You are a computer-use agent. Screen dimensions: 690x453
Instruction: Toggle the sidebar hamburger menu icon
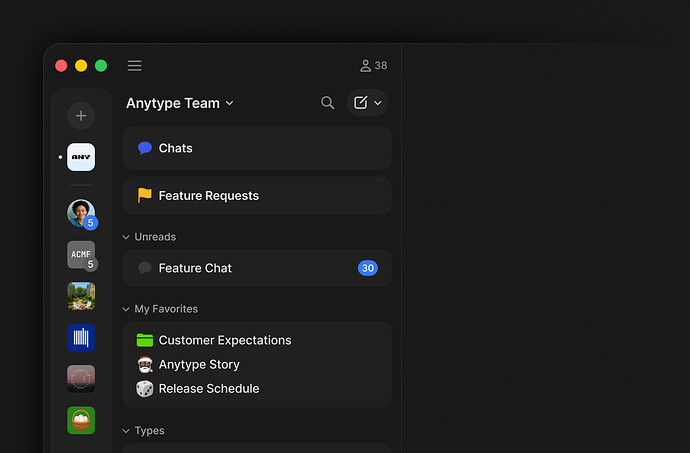click(134, 66)
